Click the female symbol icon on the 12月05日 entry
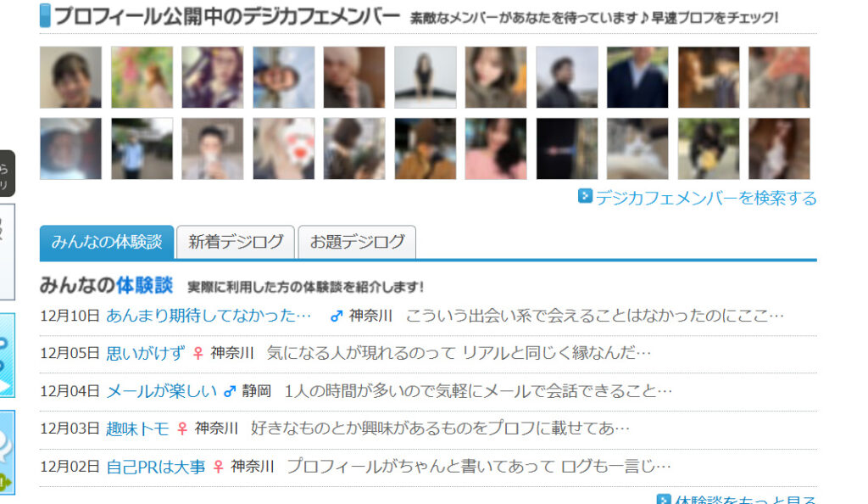The image size is (868, 504). click(198, 353)
